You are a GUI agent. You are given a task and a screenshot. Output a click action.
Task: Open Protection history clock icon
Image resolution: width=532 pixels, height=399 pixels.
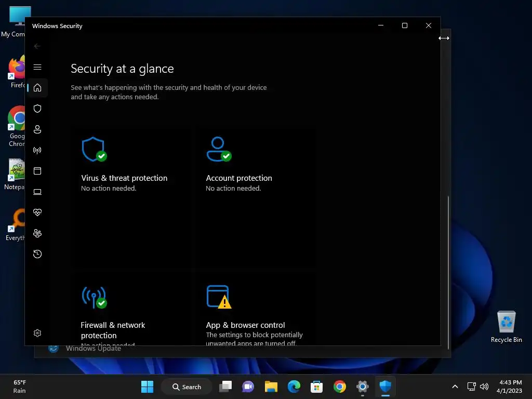[37, 254]
